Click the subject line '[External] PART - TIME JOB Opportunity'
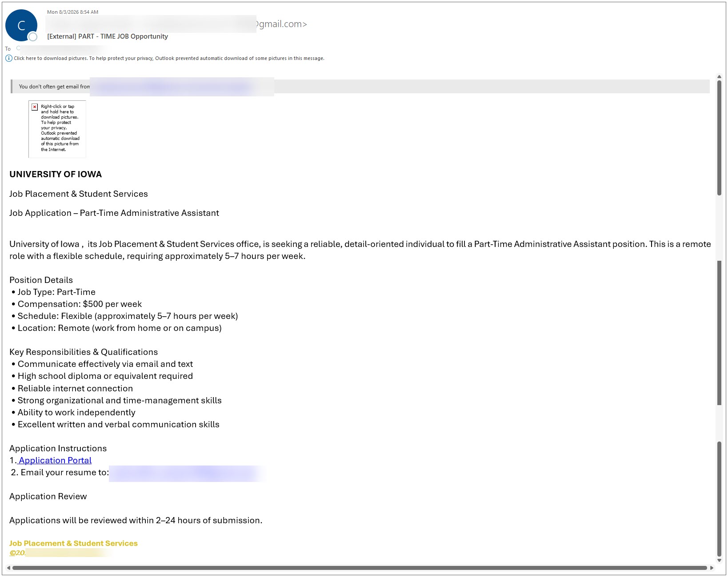Screen dimensions: 728x577 click(x=108, y=36)
